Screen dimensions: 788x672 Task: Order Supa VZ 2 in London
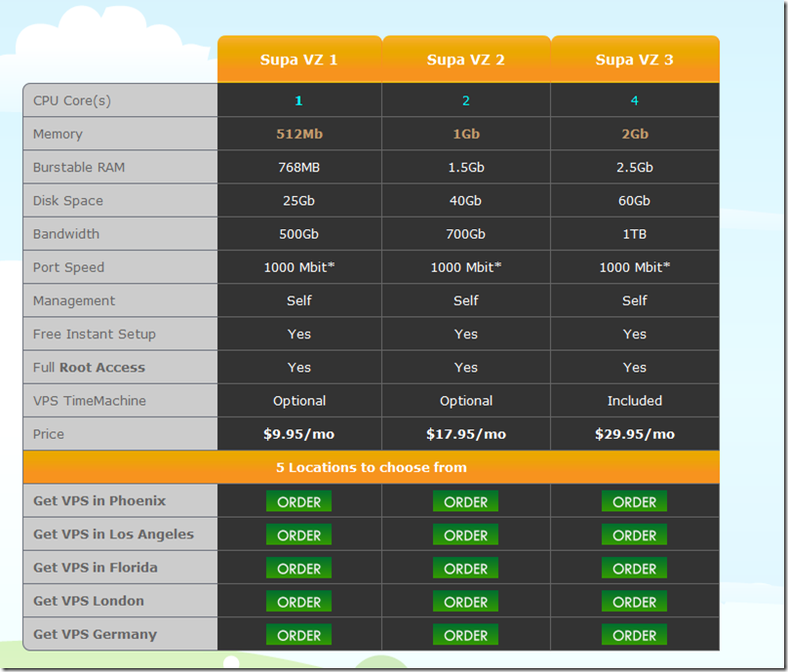click(x=465, y=601)
